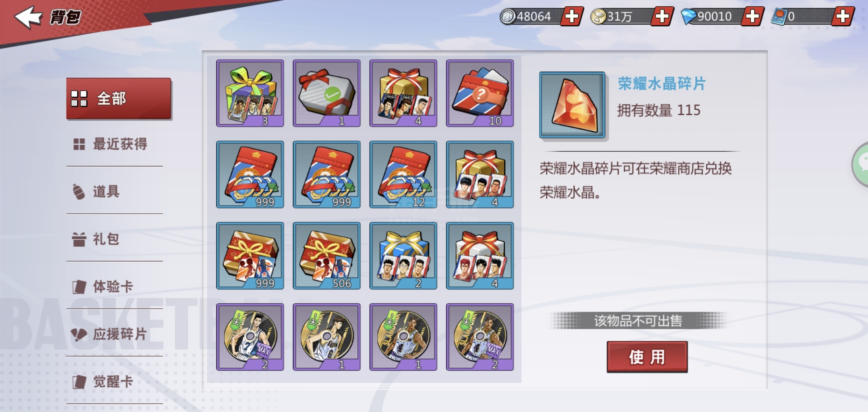
Task: Select the red gold-ribbon box with count 506
Action: tap(327, 256)
